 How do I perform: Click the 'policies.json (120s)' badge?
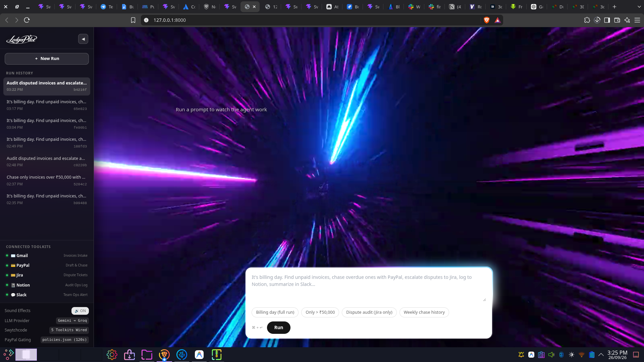(x=65, y=340)
